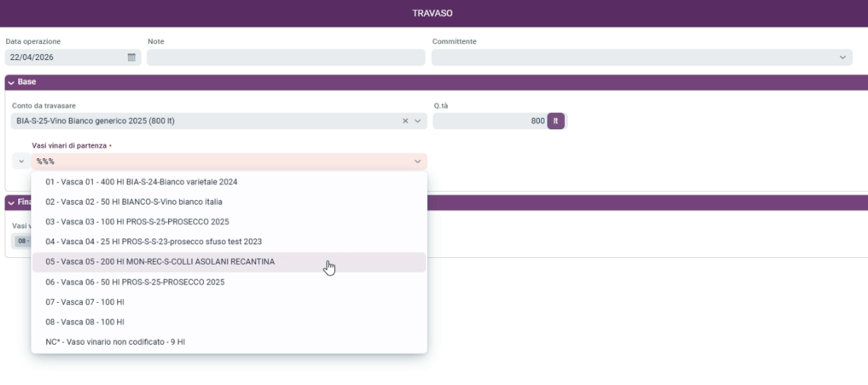This screenshot has height=385, width=868.
Task: Select option 02 - Vasca 02 - 50 Hl
Action: pyautogui.click(x=229, y=202)
